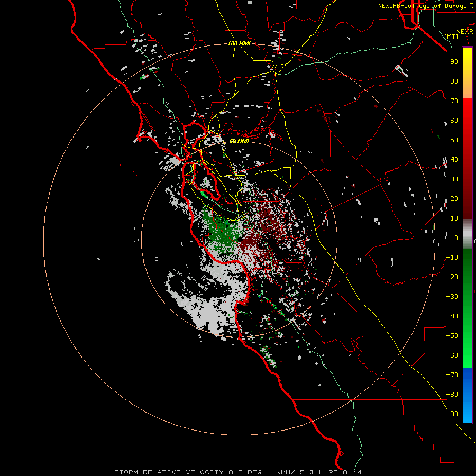476x476 pixels.
Task: Click the "60 NMI" range ring label
Action: tap(239, 141)
